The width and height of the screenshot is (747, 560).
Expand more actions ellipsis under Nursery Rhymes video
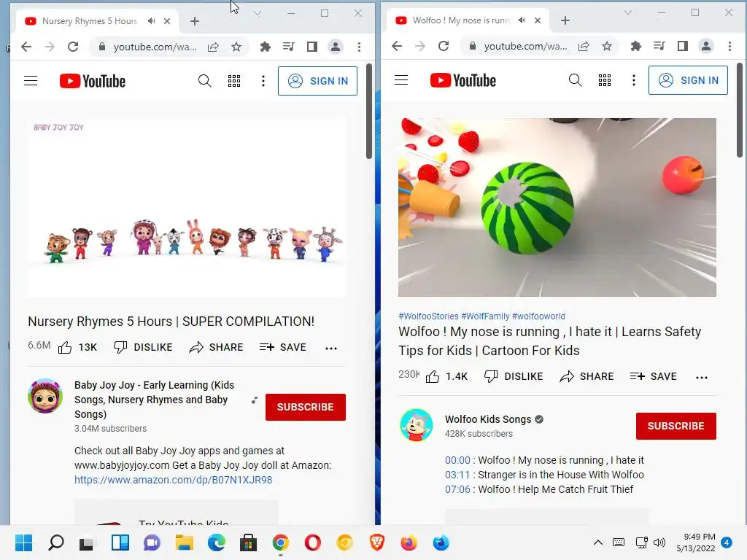[x=331, y=348]
